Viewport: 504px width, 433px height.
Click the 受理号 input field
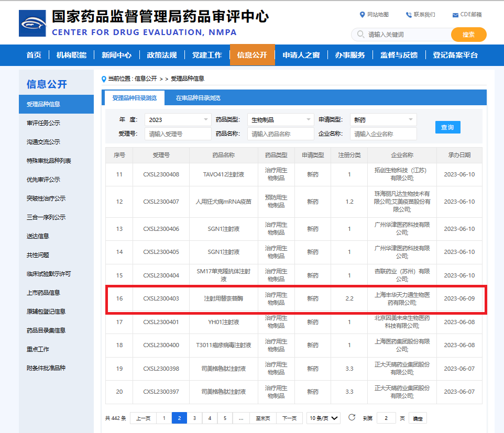tap(178, 134)
